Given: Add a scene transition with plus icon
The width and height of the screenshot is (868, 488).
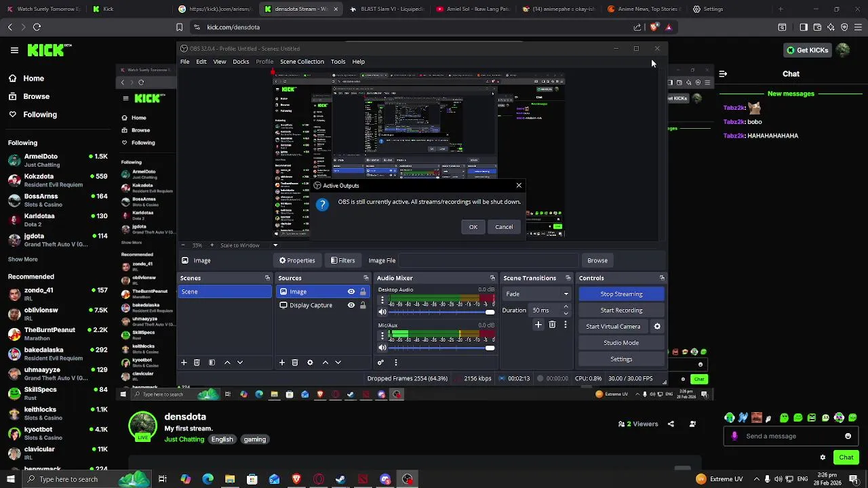Looking at the screenshot, I should (538, 325).
